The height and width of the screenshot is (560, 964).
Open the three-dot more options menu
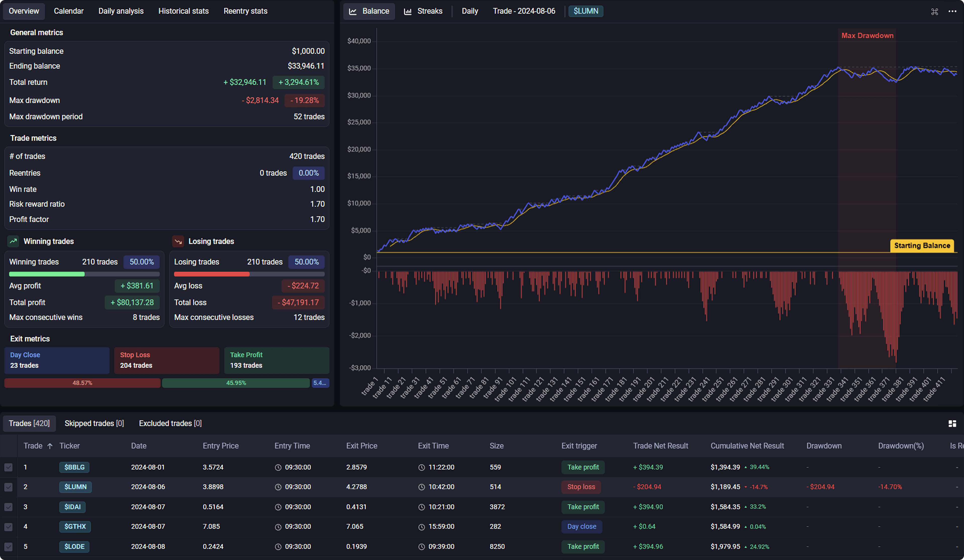point(952,12)
